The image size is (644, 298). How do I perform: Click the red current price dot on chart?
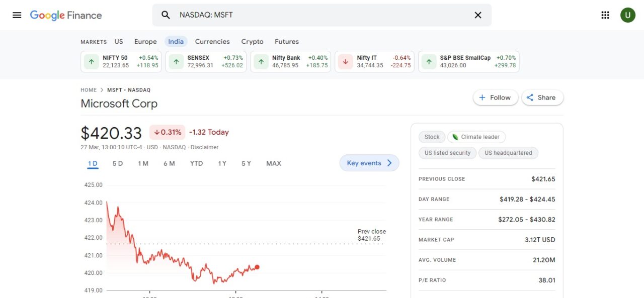pos(257,267)
